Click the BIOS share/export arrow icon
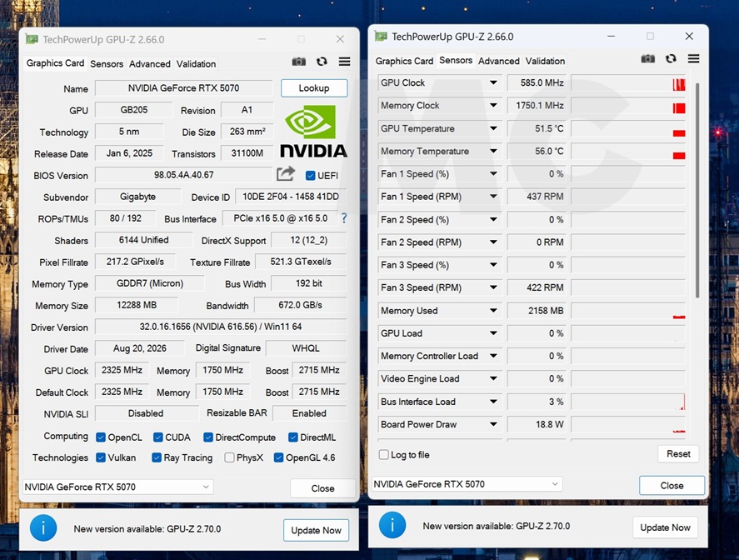The width and height of the screenshot is (739, 560). pos(286,174)
